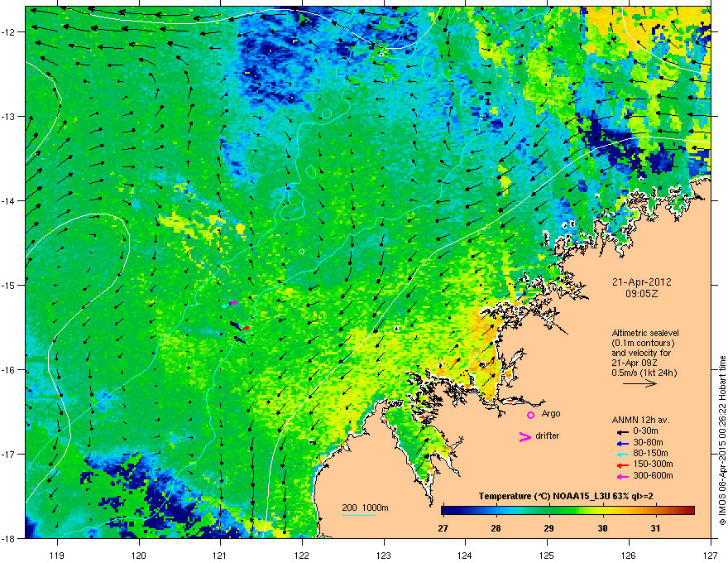Click the time label 09:05Z

(x=641, y=294)
